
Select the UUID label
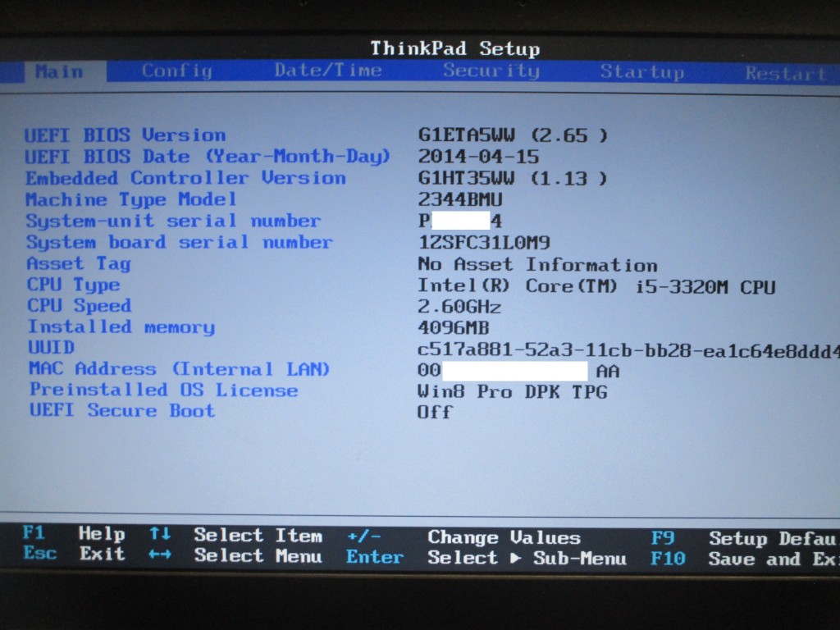(x=52, y=348)
